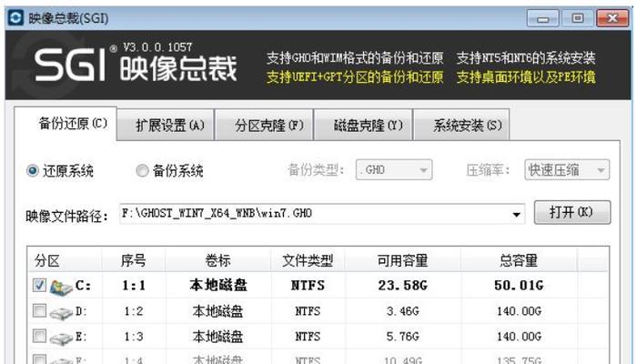Click the E: drive icon
This screenshot has height=364, width=636.
point(61,338)
